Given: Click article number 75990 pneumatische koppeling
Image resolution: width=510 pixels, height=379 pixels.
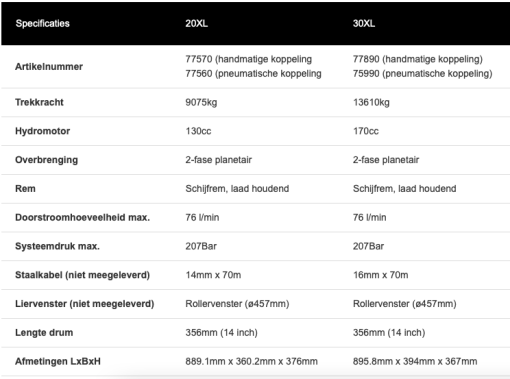Looking at the screenshot, I should tap(422, 73).
